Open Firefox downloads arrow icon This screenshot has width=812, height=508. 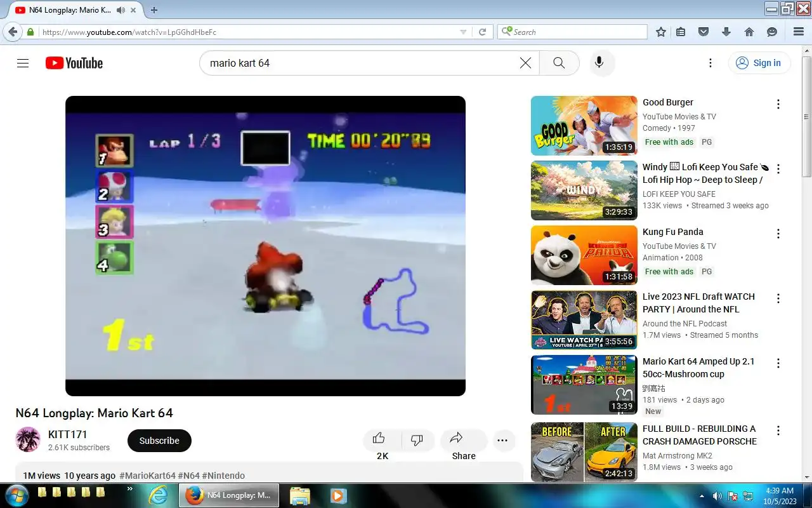pos(726,32)
